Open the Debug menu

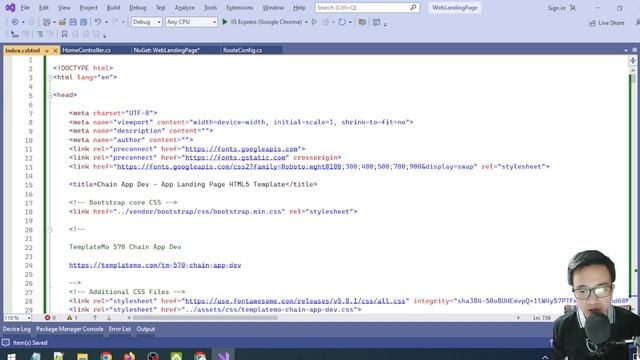click(x=138, y=8)
